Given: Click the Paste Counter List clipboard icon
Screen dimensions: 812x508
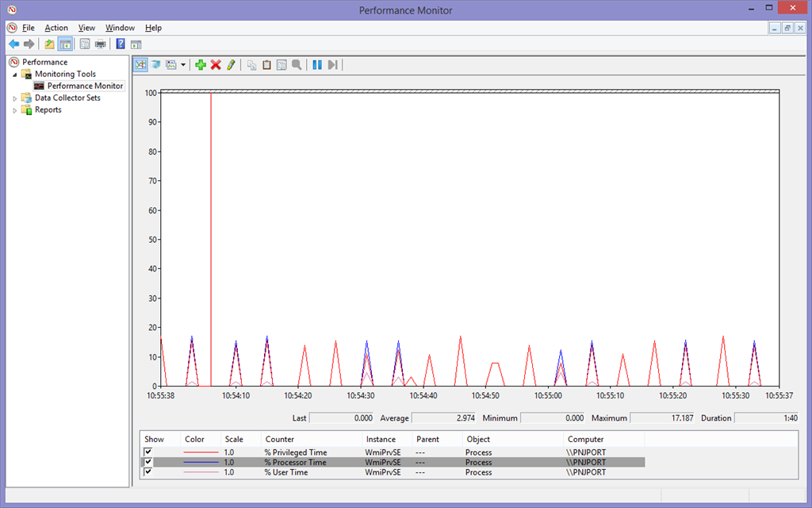Looking at the screenshot, I should pyautogui.click(x=266, y=65).
